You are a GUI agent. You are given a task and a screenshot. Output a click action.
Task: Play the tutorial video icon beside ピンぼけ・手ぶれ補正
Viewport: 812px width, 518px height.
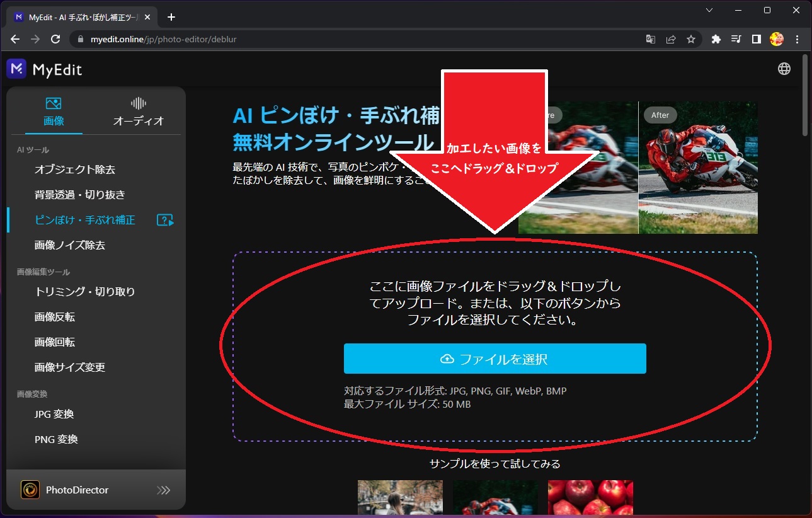[x=165, y=220]
